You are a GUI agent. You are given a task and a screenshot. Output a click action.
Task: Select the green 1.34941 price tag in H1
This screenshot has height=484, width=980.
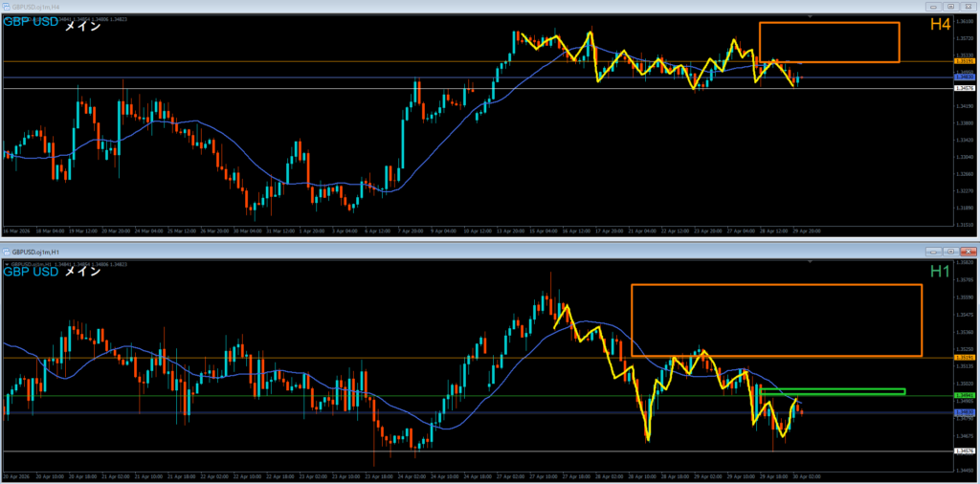965,396
